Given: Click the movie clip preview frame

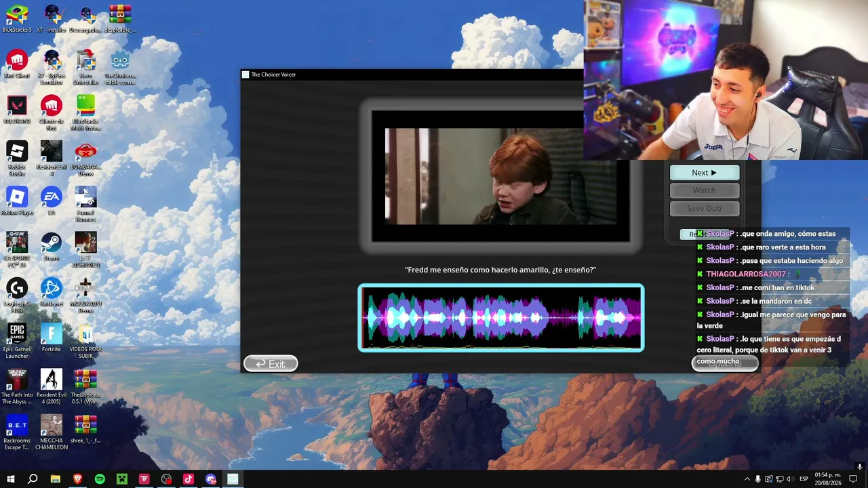Looking at the screenshot, I should tap(500, 176).
